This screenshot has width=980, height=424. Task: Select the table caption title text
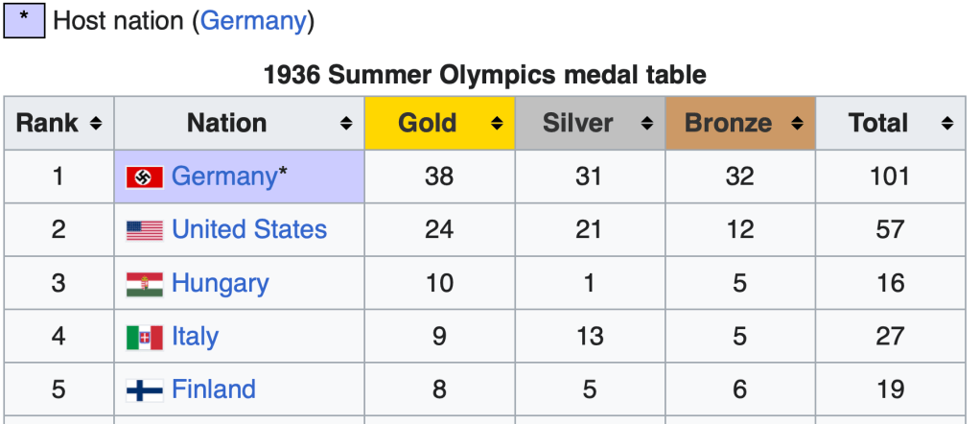pos(484,74)
